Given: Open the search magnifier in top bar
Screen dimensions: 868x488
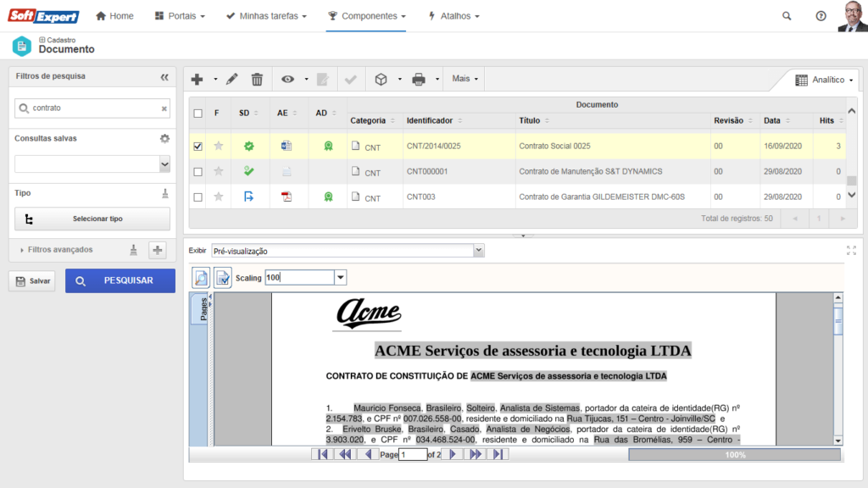Looking at the screenshot, I should tap(787, 16).
